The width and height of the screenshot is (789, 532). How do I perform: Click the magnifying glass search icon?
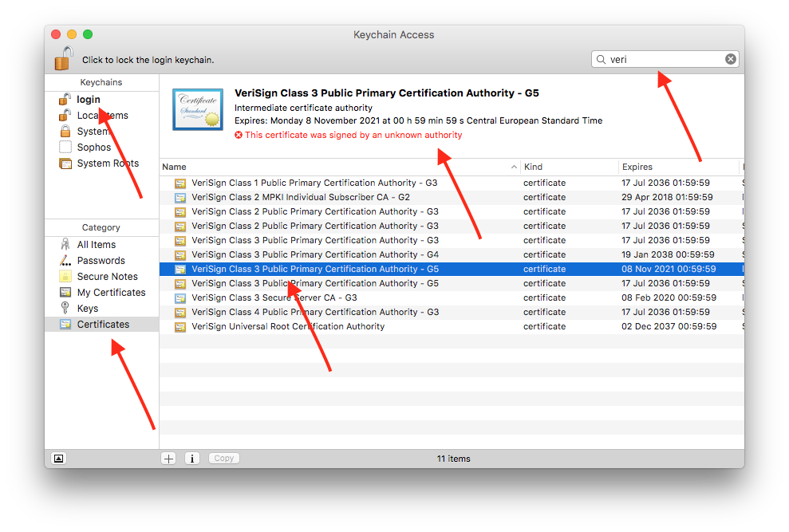601,59
